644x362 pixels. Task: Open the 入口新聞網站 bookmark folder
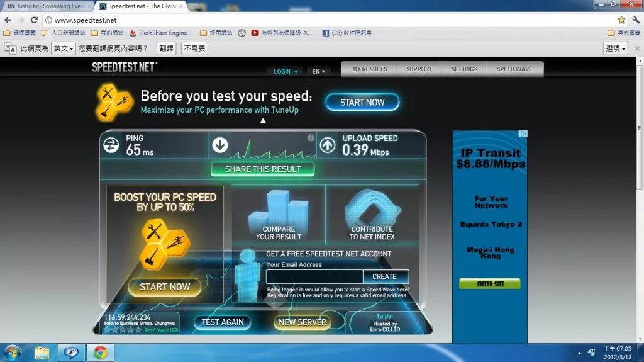64,33
